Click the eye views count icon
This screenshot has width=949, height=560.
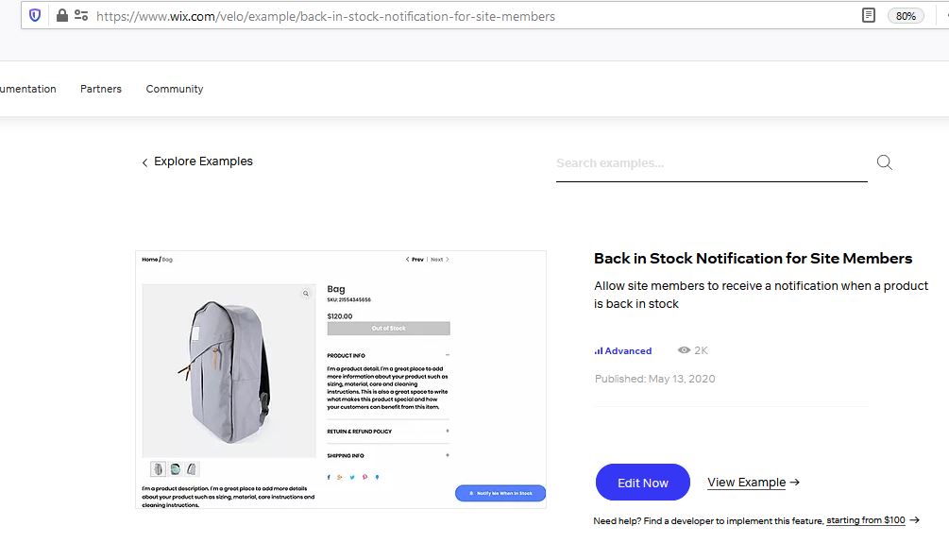(x=684, y=350)
